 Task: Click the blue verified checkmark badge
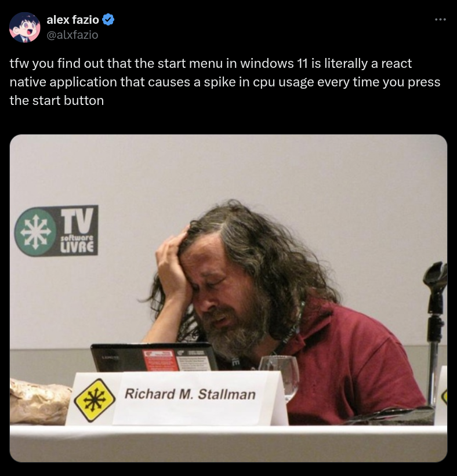(x=108, y=20)
